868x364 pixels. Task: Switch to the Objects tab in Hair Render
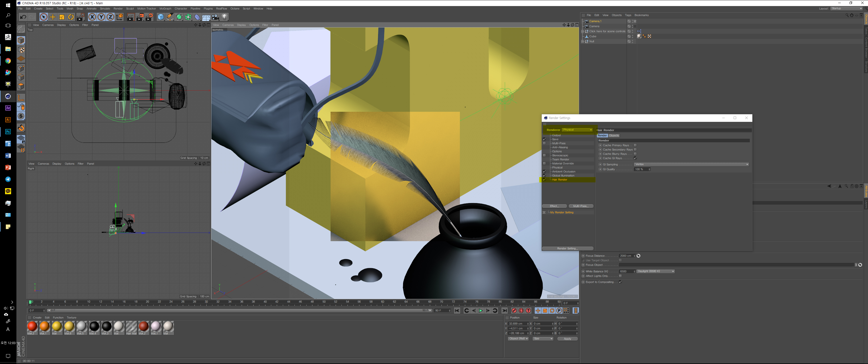614,135
